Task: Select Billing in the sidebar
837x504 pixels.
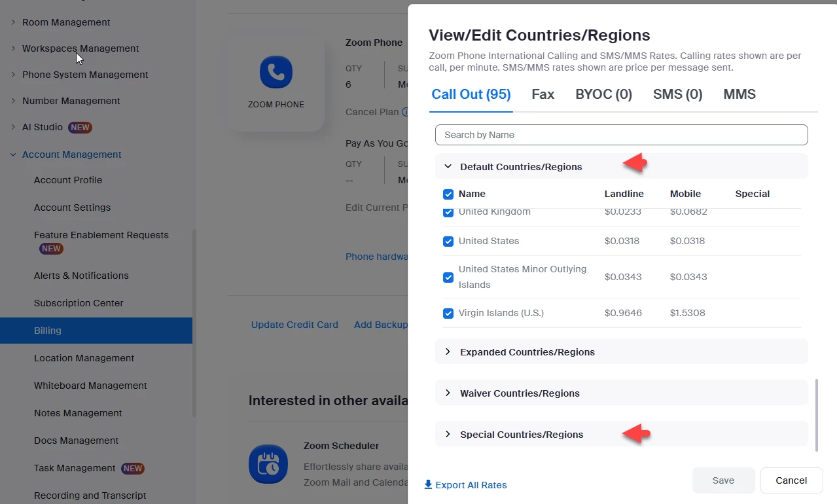Action: pos(96,331)
